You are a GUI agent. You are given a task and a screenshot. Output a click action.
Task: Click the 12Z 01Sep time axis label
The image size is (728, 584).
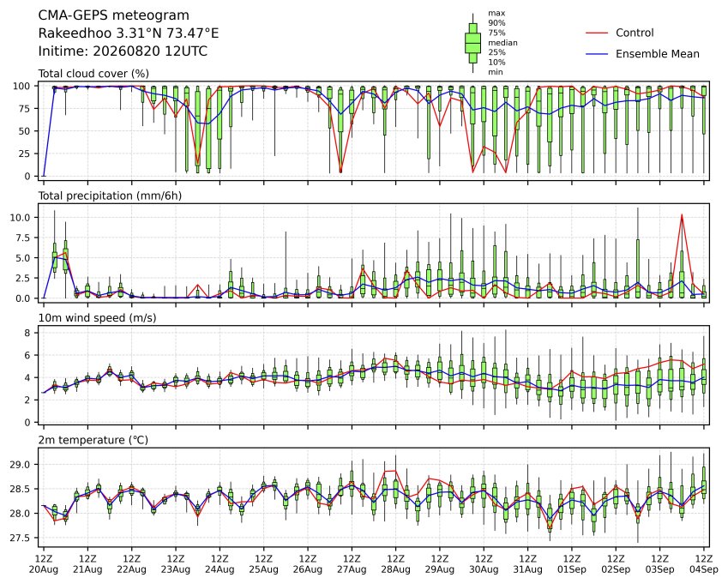pos(572,563)
